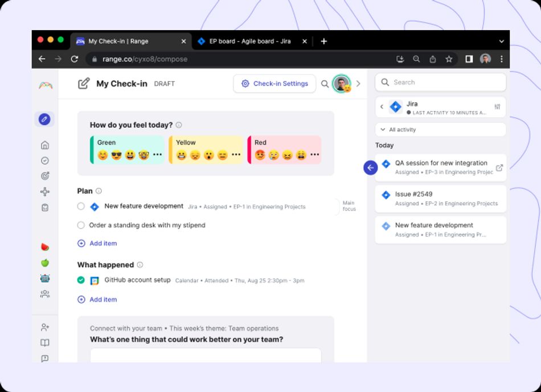Open the book guide icon in sidebar
The height and width of the screenshot is (392, 541).
[x=45, y=343]
